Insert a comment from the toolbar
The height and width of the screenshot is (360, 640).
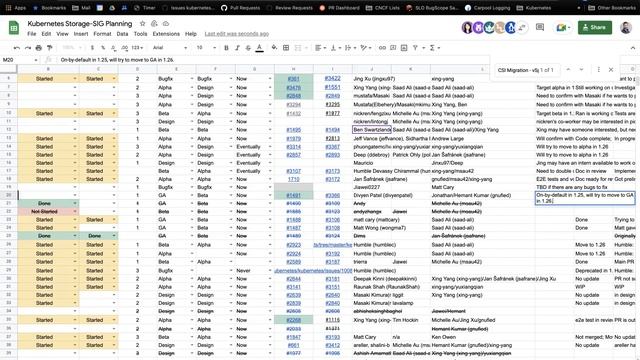point(393,48)
